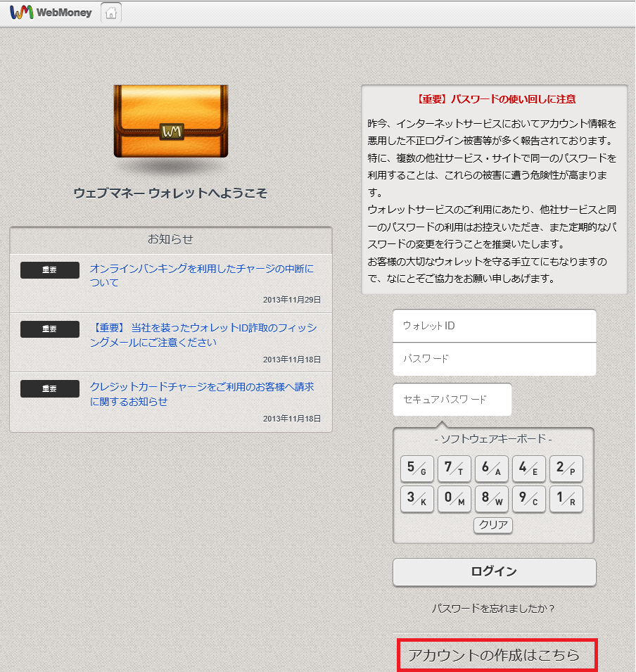Tap software keyboard key 2/P
This screenshot has width=636, height=672.
click(x=566, y=469)
